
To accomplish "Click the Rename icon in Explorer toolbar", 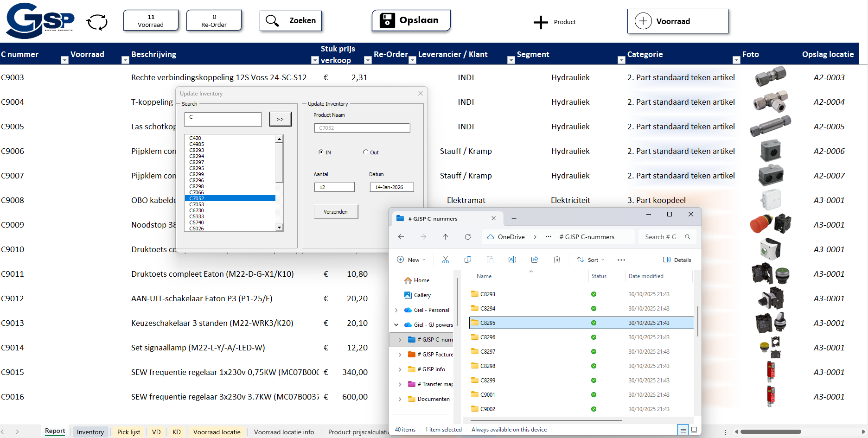I will point(512,260).
